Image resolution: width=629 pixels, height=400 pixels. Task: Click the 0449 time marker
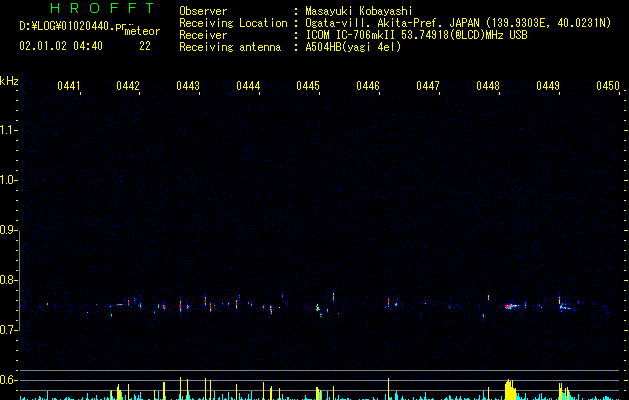548,85
